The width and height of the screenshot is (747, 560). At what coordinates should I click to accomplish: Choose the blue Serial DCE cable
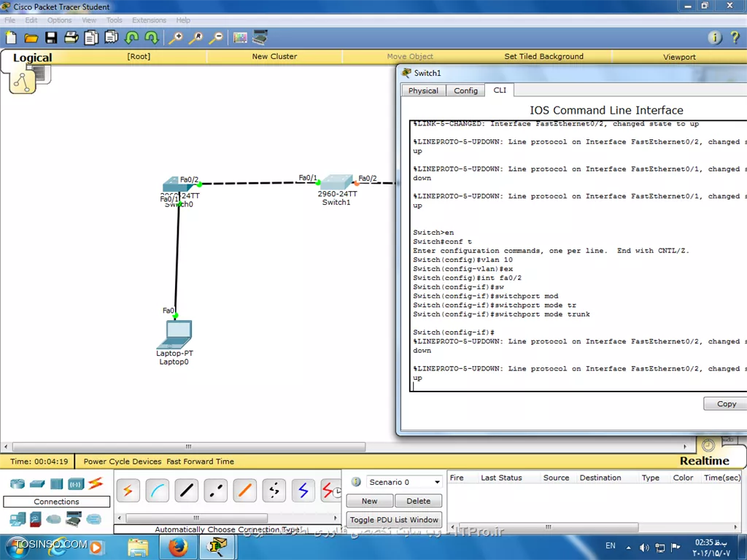coord(303,490)
